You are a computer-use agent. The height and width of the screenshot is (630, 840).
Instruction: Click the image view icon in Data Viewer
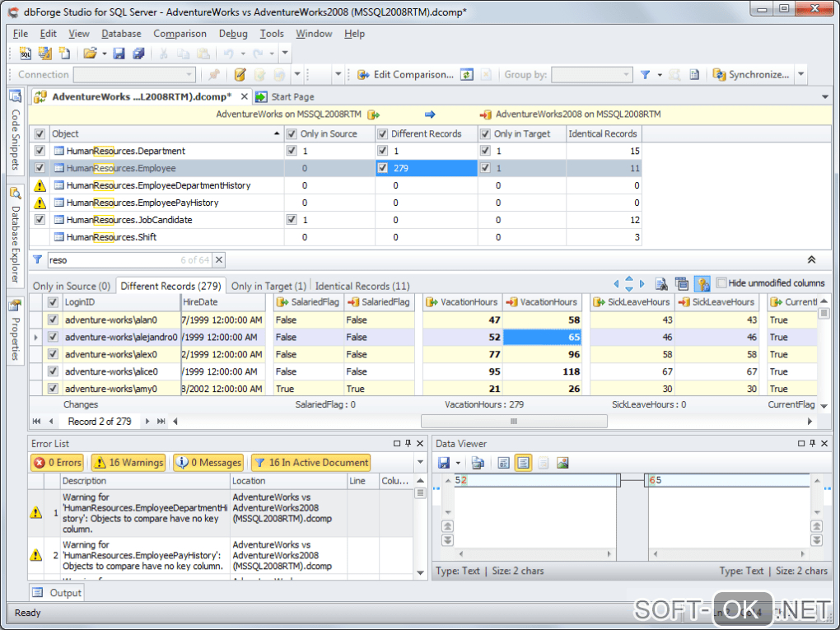(563, 463)
